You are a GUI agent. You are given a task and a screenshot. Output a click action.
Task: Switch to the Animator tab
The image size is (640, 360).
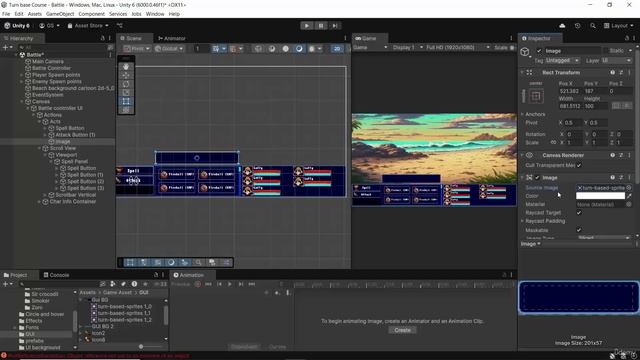172,38
